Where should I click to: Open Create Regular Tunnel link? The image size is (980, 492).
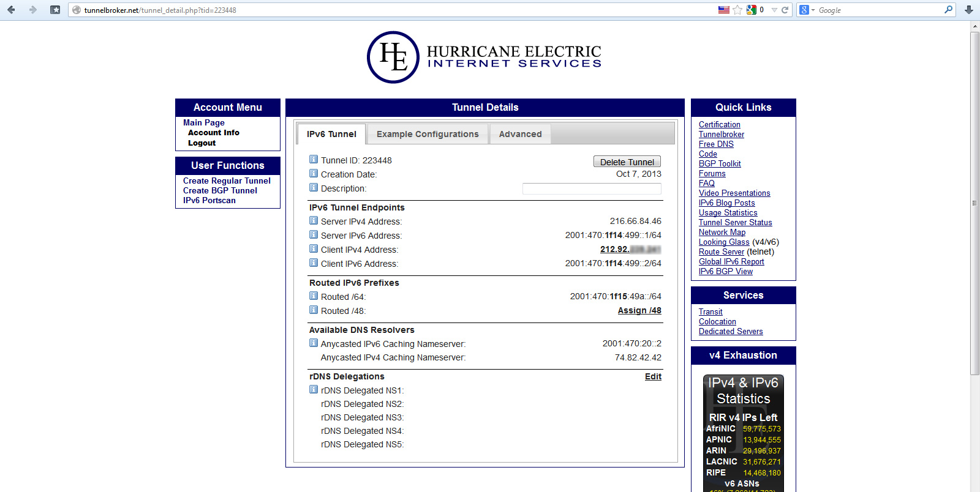pos(227,181)
